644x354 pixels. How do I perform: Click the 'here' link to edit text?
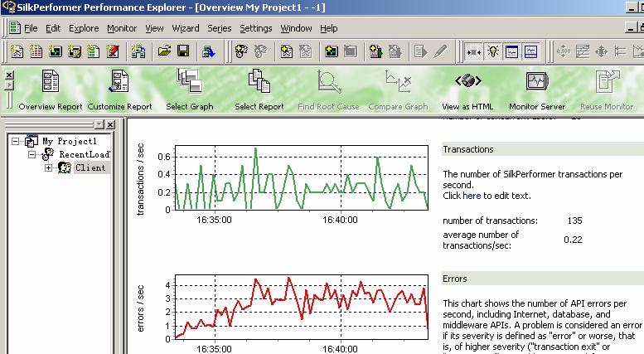click(x=471, y=196)
